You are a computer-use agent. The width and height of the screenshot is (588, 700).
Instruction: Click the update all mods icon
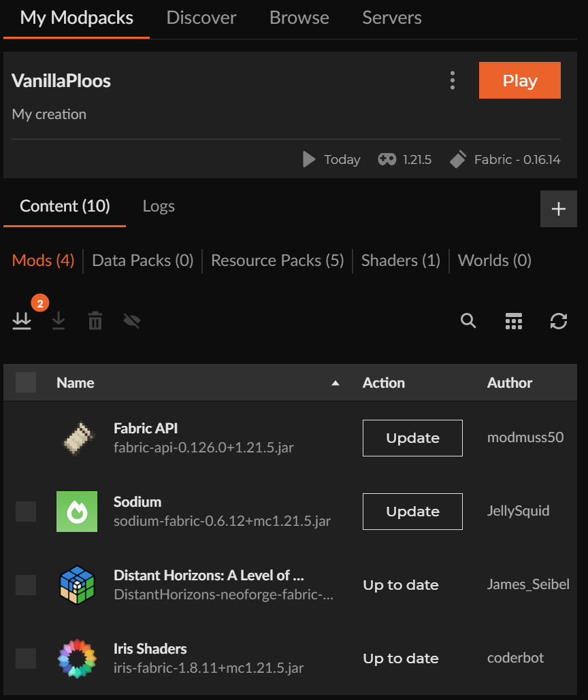pos(22,320)
